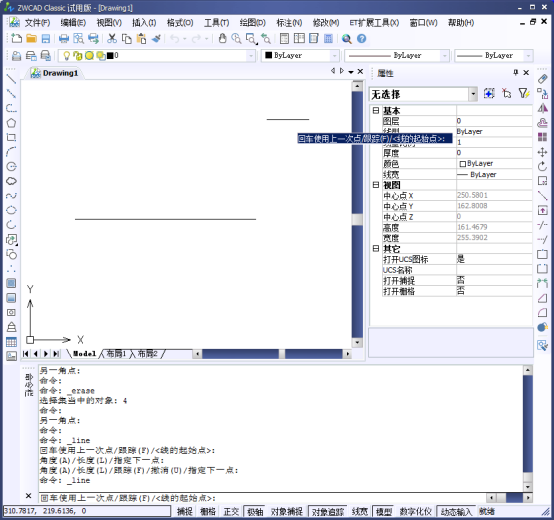Click the Save disk icon
This screenshot has width=554, height=520.
click(x=46, y=39)
